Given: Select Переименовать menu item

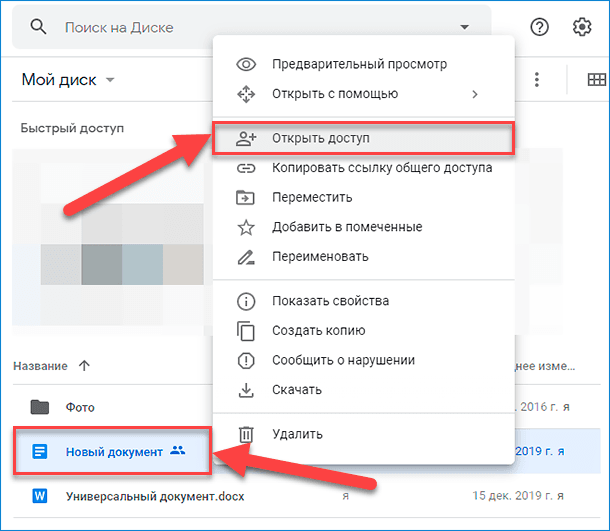Looking at the screenshot, I should 363,257.
